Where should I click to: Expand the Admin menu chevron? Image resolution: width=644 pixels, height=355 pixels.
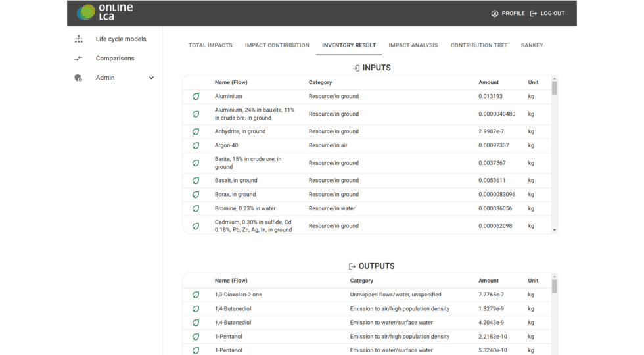151,78
